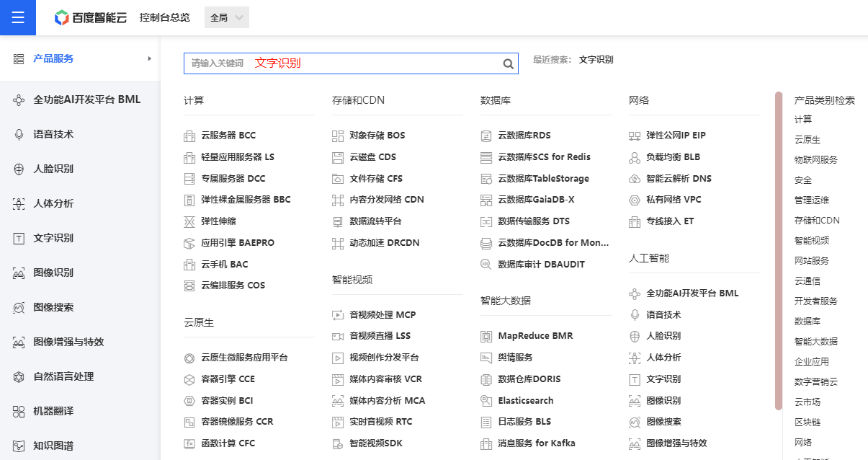
Task: Click the 智能云解析 DNS cloud icon
Action: coord(635,179)
